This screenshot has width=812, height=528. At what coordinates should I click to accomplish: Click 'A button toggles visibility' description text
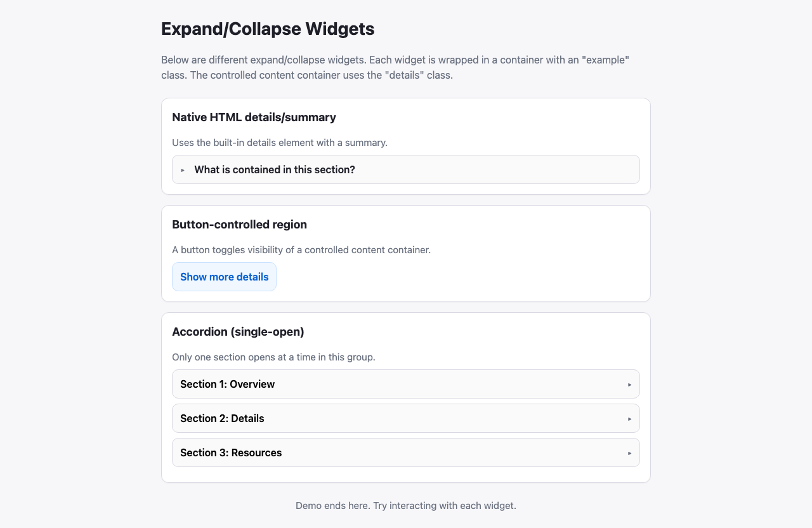tap(301, 250)
